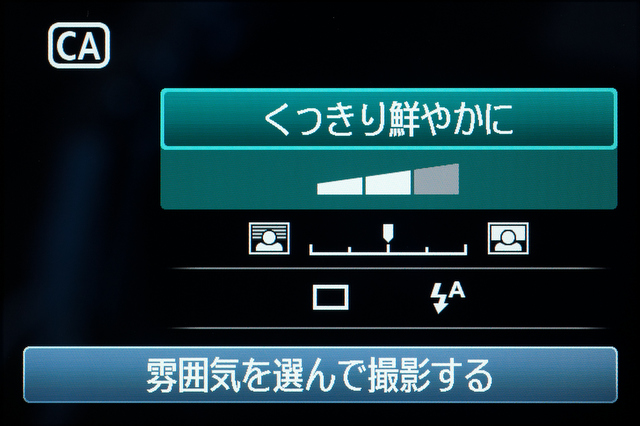Tap the 雰囲気を選んで撮影する guidance bar
Viewport: 640px width, 426px height.
tap(320, 375)
